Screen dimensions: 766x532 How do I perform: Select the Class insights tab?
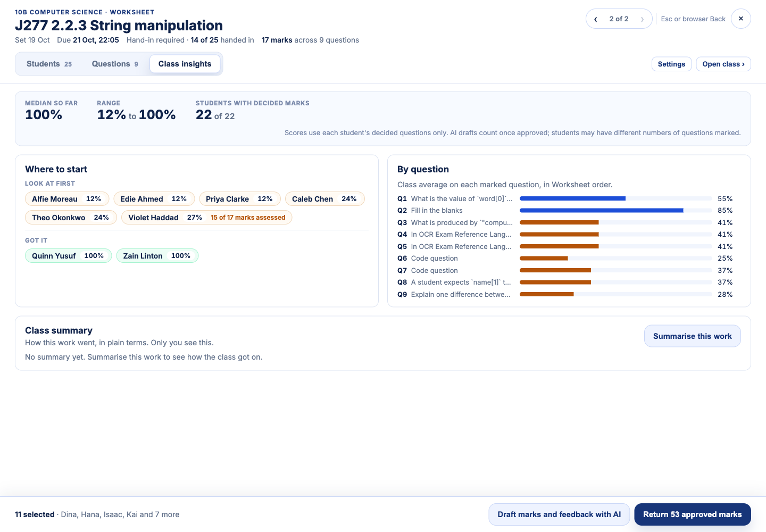[185, 64]
